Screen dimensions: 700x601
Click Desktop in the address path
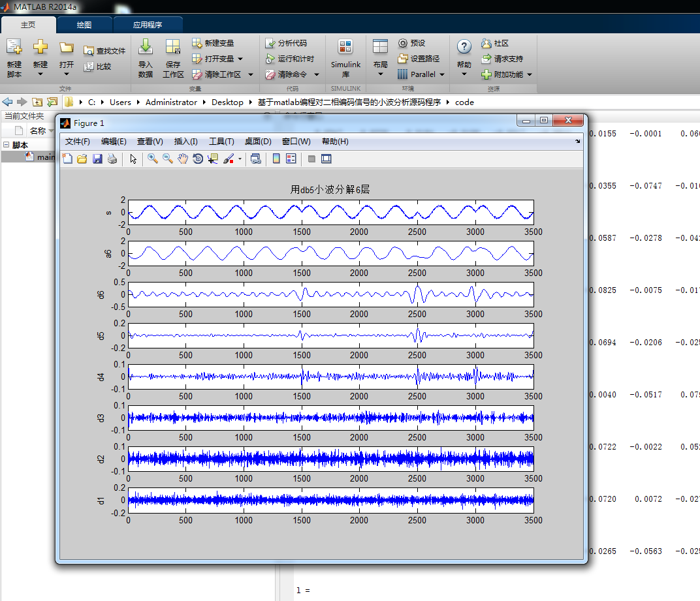[227, 102]
